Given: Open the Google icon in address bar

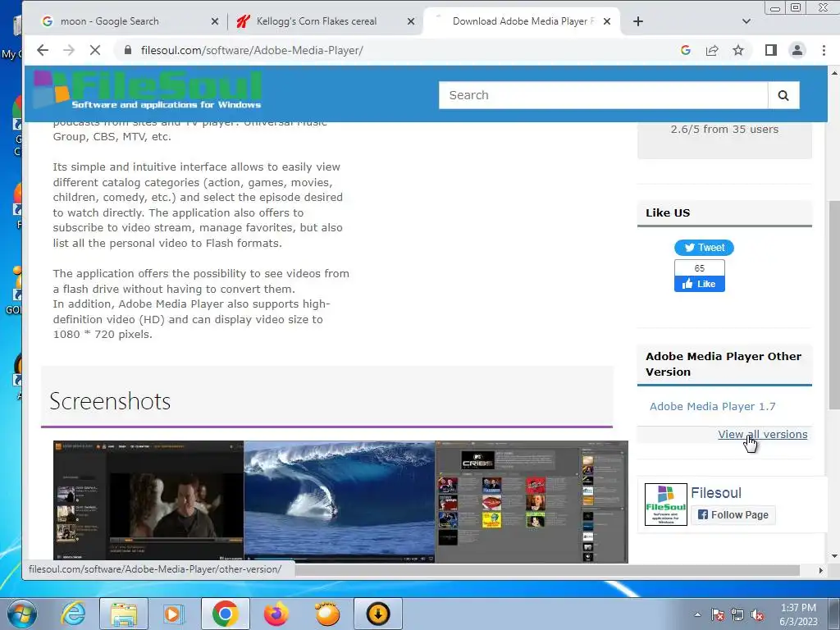Looking at the screenshot, I should [685, 50].
